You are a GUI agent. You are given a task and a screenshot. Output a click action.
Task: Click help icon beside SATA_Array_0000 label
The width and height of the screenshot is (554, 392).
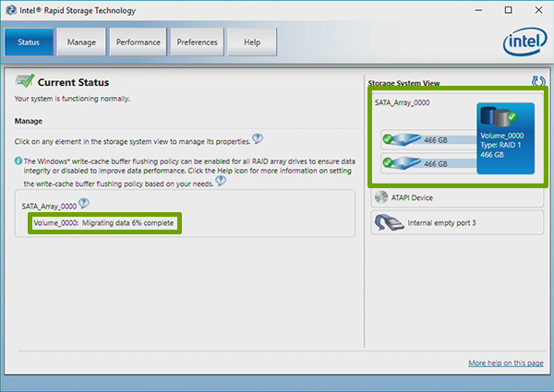pyautogui.click(x=84, y=203)
